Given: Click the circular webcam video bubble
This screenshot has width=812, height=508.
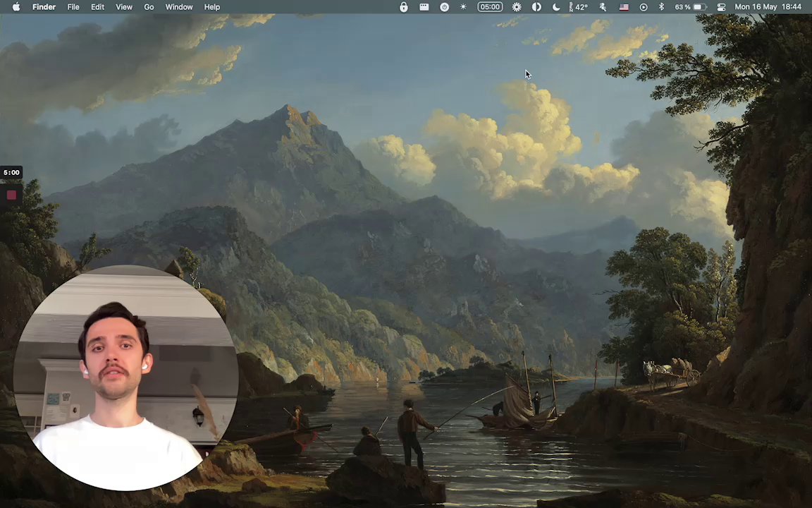Looking at the screenshot, I should (x=126, y=378).
